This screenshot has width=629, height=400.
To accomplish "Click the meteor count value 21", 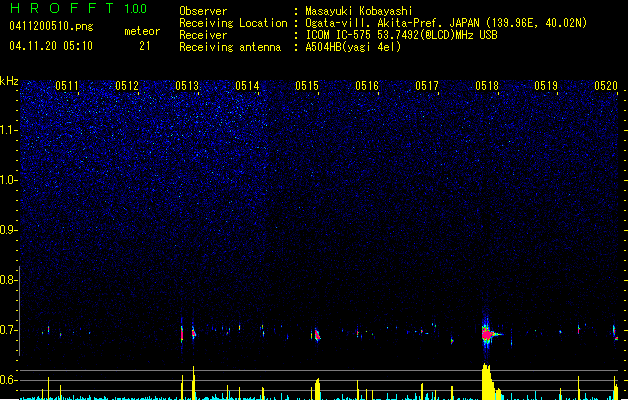I will (x=145, y=46).
